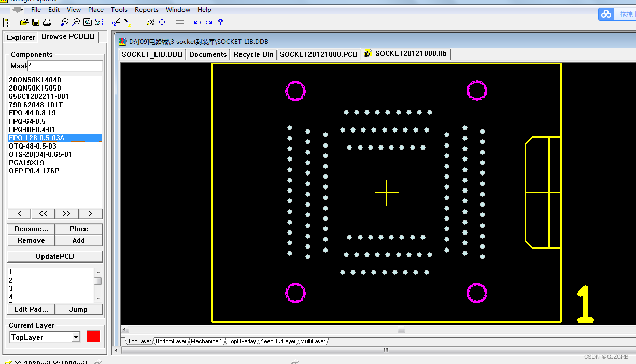Open the Reports menu
The width and height of the screenshot is (636, 364).
click(x=147, y=9)
